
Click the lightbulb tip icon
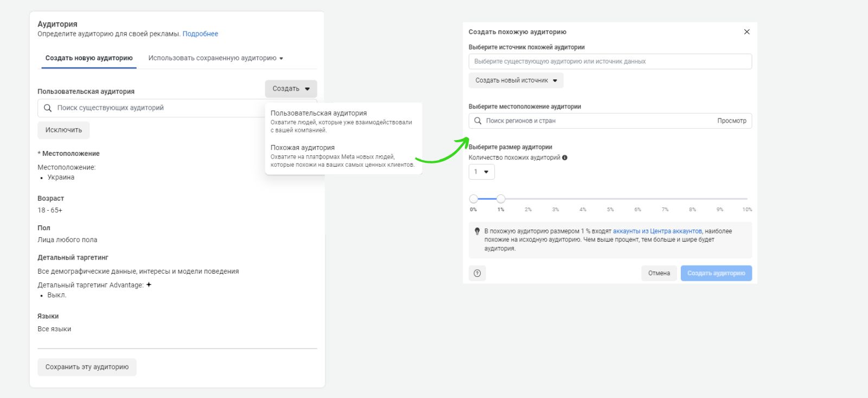click(477, 231)
